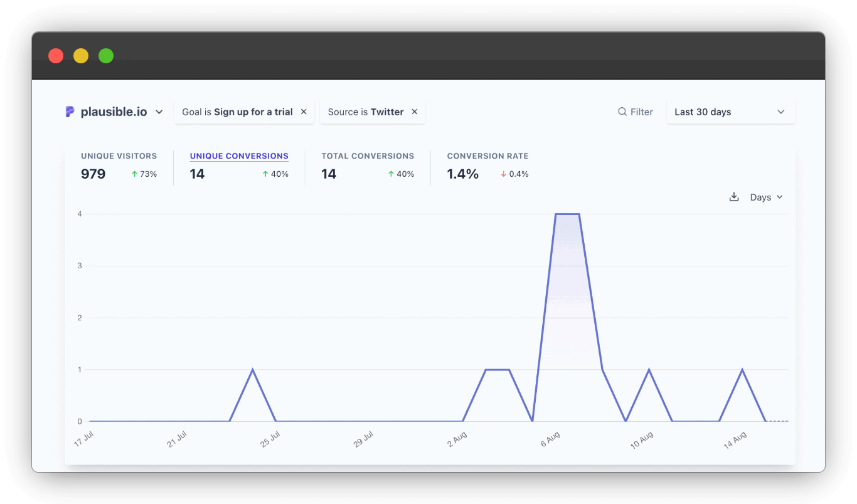Open the plausible.io site switcher
This screenshot has width=857, height=504.
(x=159, y=112)
